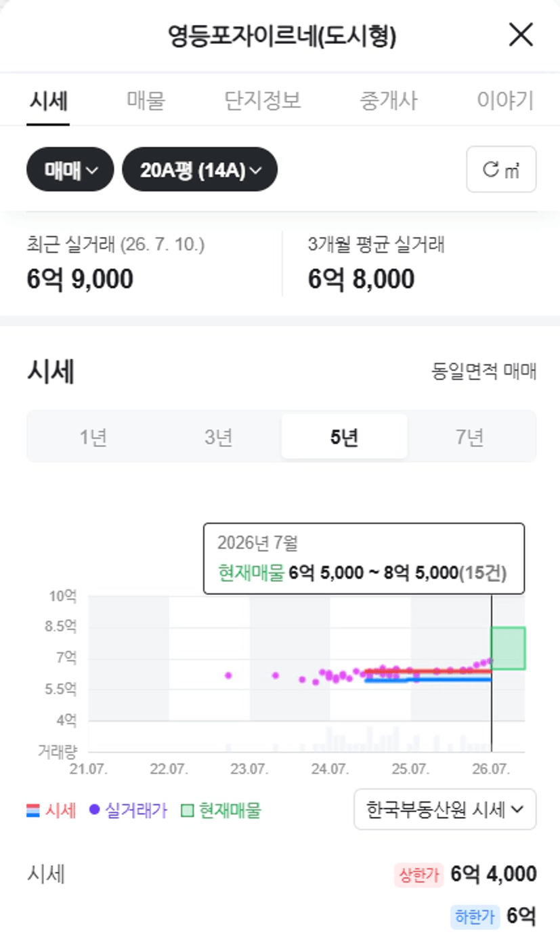Click the 상한가 red badge
560x945 pixels.
click(418, 875)
